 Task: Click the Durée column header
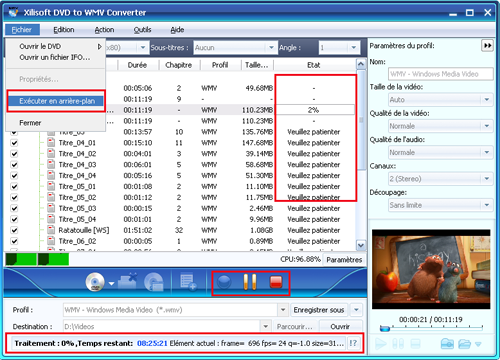tap(137, 65)
